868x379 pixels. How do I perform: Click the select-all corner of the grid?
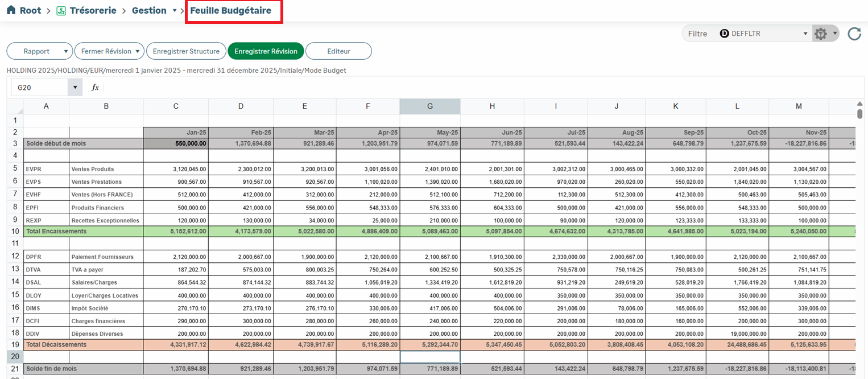pos(15,106)
